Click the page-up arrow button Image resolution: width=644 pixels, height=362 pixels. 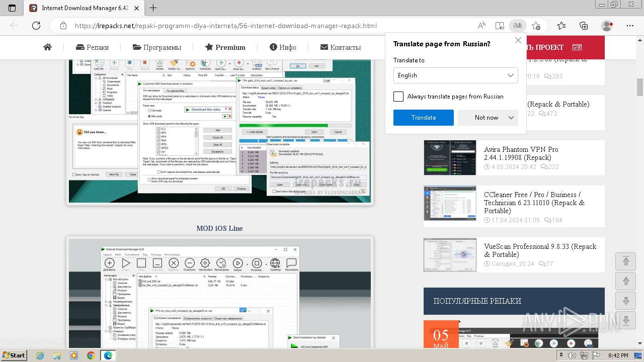click(626, 281)
